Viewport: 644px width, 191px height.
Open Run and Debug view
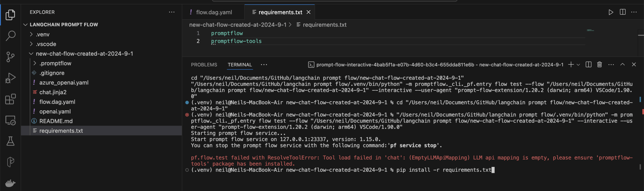pos(11,78)
